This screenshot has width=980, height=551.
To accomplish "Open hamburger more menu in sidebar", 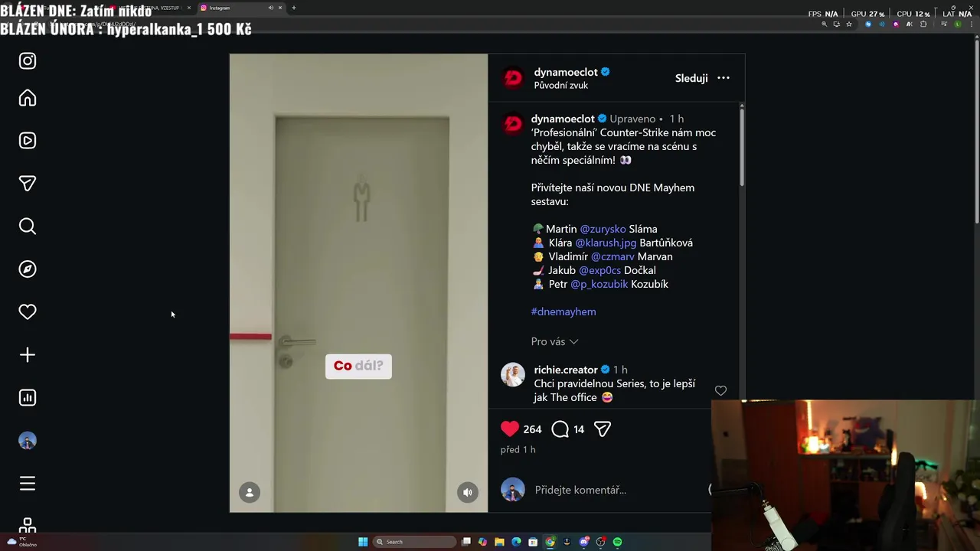I will (28, 484).
